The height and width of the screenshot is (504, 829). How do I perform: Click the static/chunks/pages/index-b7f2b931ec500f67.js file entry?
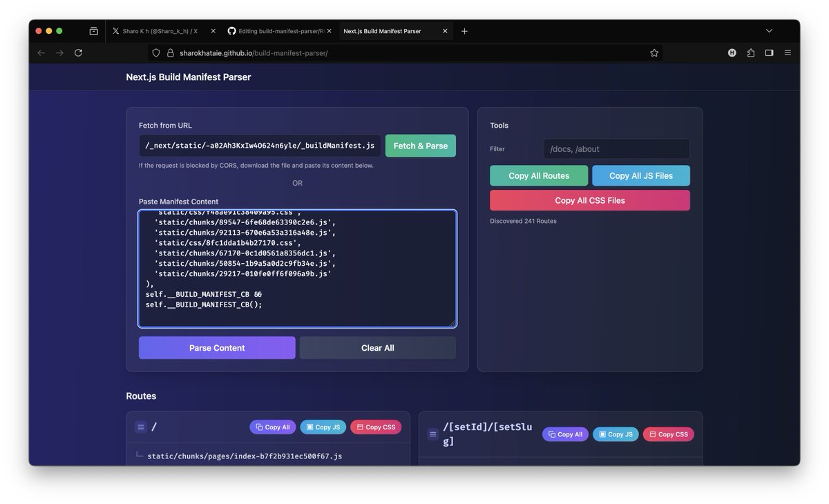(x=245, y=456)
